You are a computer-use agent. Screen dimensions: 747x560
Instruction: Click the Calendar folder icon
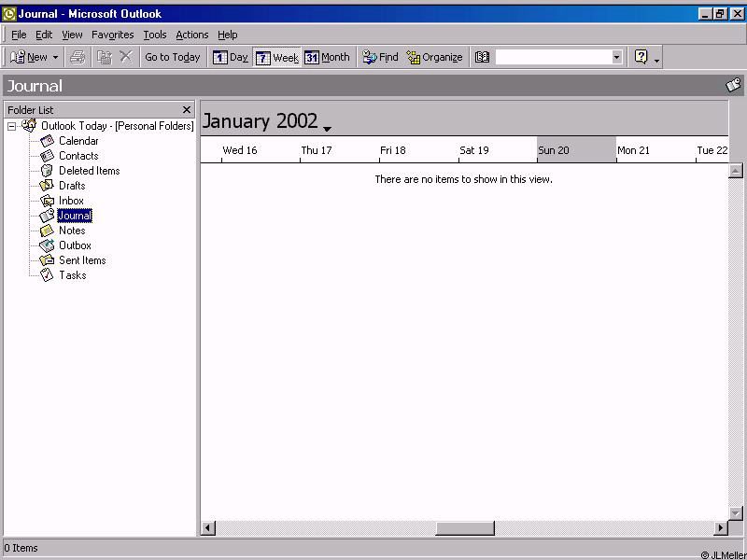47,141
